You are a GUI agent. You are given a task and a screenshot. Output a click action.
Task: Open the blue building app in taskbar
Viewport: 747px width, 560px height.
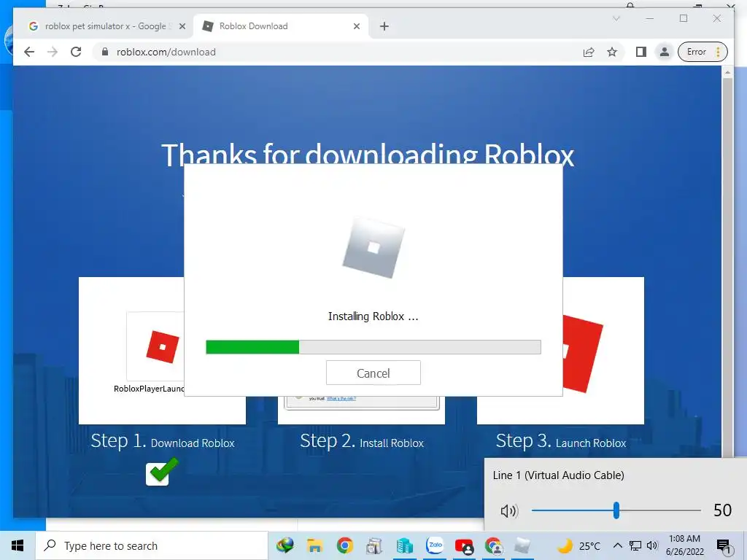(404, 545)
